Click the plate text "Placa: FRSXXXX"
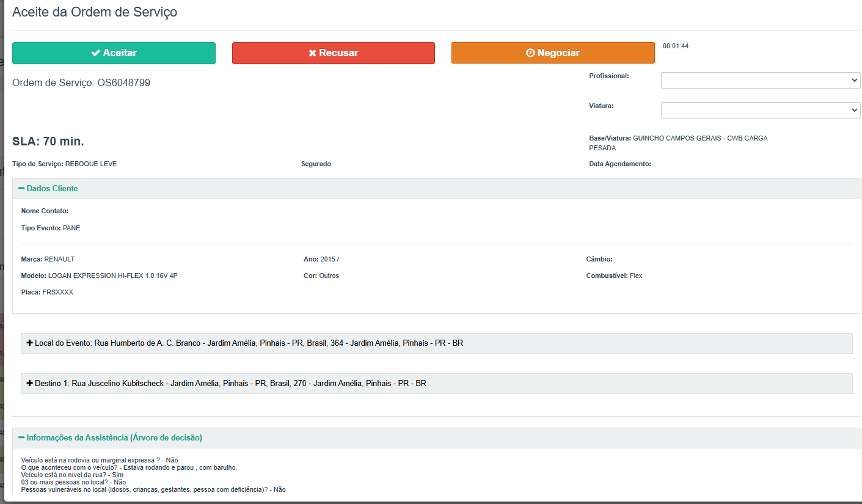This screenshot has height=504, width=862. coord(47,293)
